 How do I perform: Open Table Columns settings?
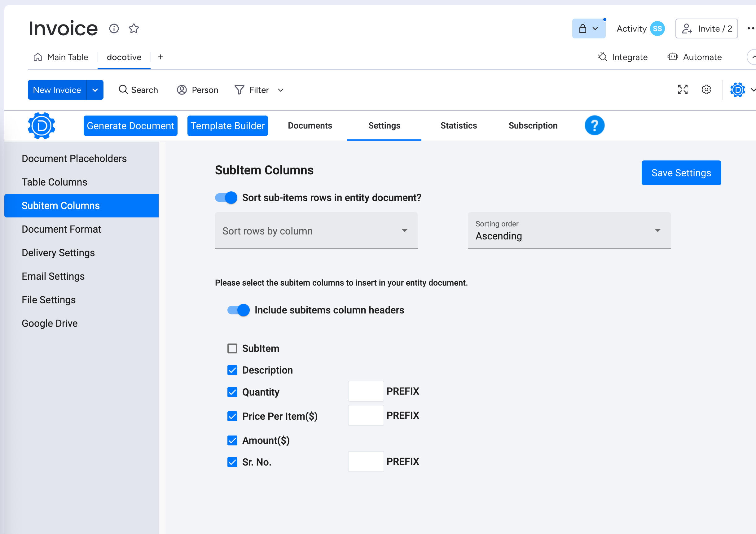coord(82,182)
